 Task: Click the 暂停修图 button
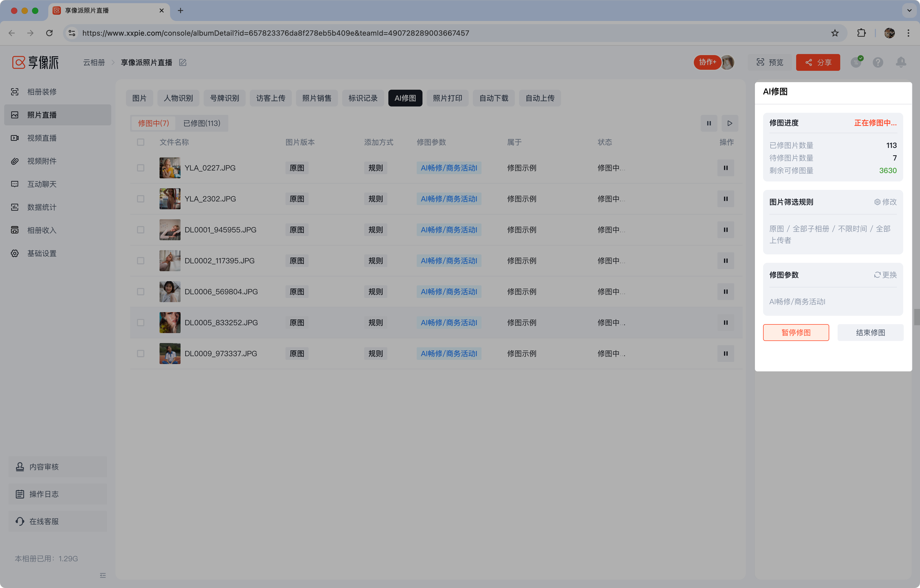796,333
